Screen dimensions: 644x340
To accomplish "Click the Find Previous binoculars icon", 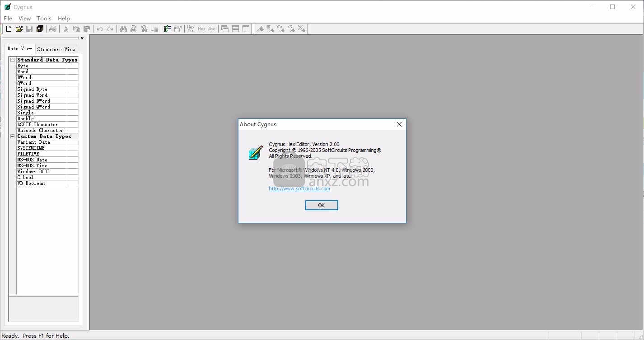I will tap(144, 29).
